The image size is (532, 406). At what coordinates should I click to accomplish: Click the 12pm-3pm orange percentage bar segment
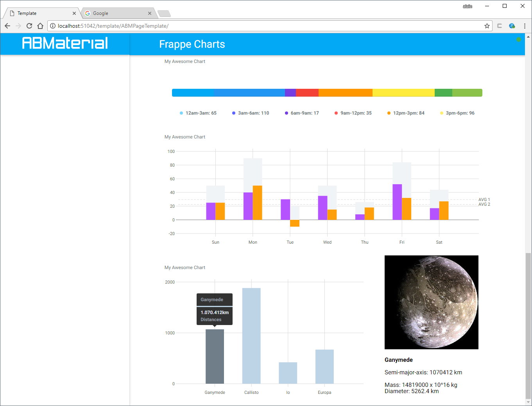pyautogui.click(x=346, y=93)
